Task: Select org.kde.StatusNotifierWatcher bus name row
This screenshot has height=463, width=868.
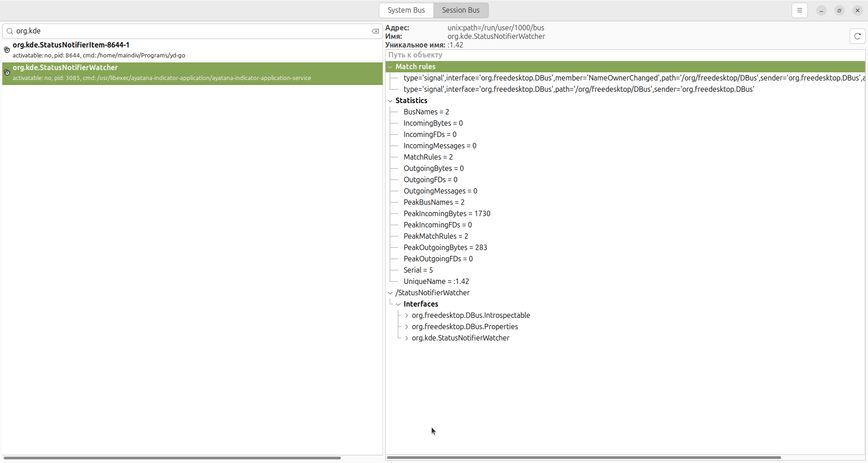Action: (192, 73)
